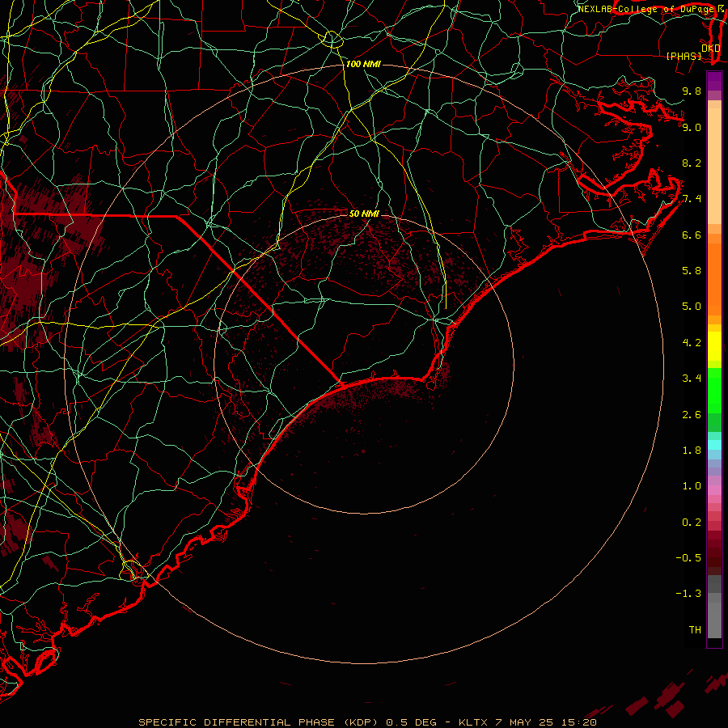
Task: Click the 9.0 value on the scale
Action: pos(692,127)
